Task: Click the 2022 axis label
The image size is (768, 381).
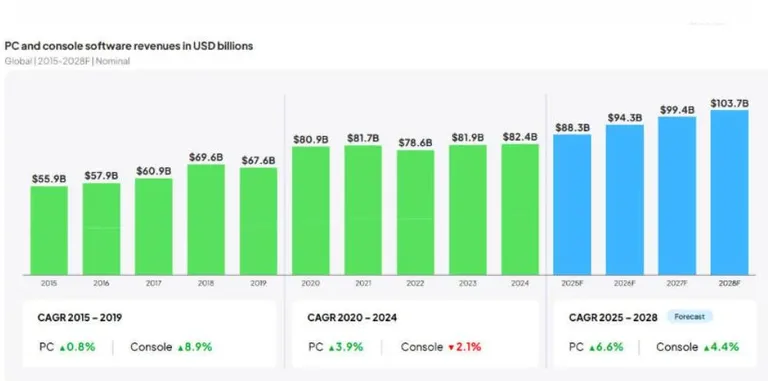Action: [416, 283]
